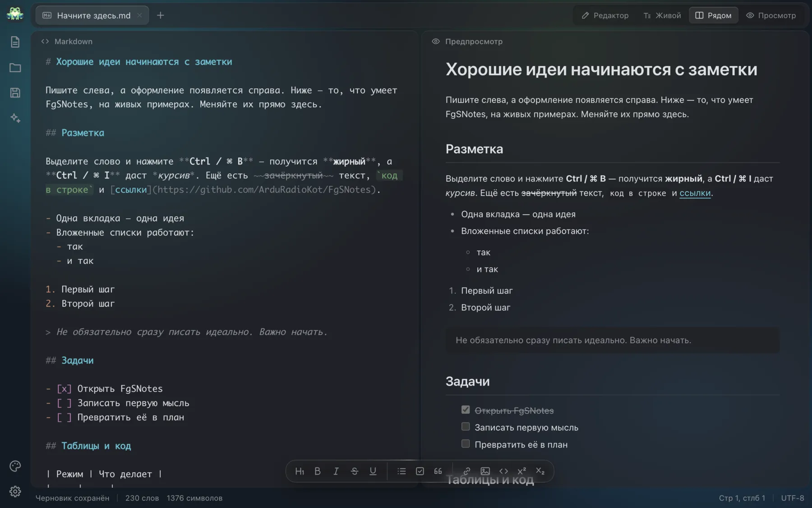Click the Стр 1, стлб 1 position indicator
812x508 pixels.
(x=742, y=498)
